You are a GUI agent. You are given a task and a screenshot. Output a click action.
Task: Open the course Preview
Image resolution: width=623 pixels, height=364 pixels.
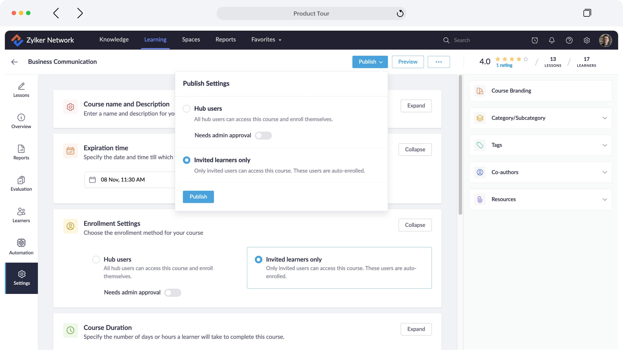(x=407, y=62)
